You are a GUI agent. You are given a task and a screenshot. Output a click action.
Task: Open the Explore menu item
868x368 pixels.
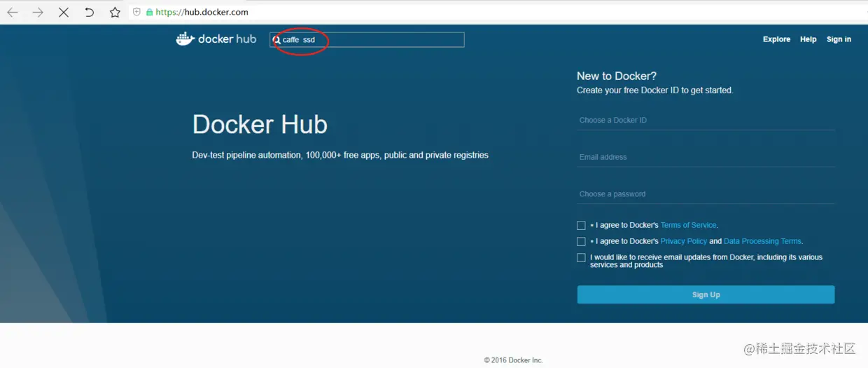(x=776, y=39)
